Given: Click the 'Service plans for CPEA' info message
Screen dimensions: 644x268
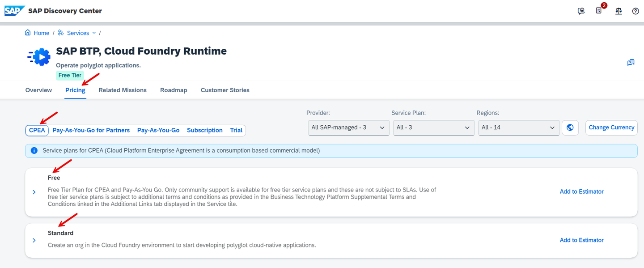Looking at the screenshot, I should (x=181, y=151).
